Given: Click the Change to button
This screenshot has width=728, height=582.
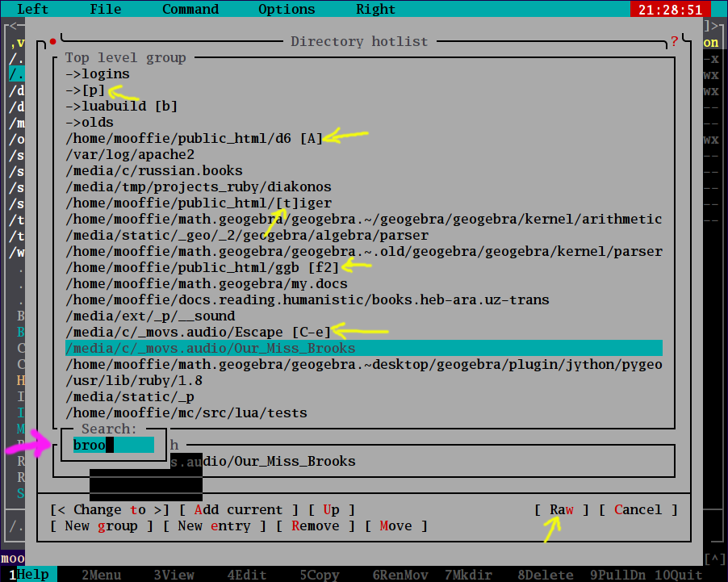Looking at the screenshot, I should pos(110,509).
